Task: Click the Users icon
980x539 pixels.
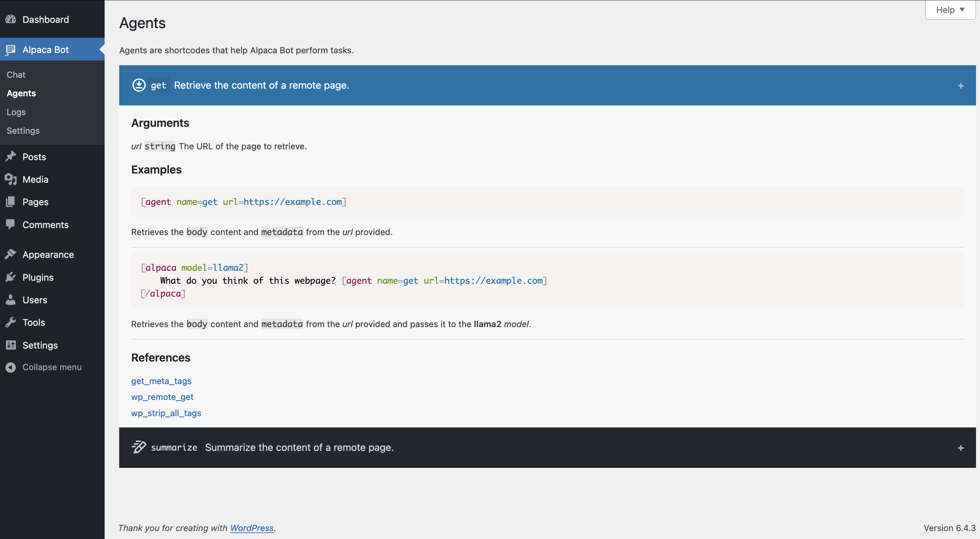Action: coord(11,300)
